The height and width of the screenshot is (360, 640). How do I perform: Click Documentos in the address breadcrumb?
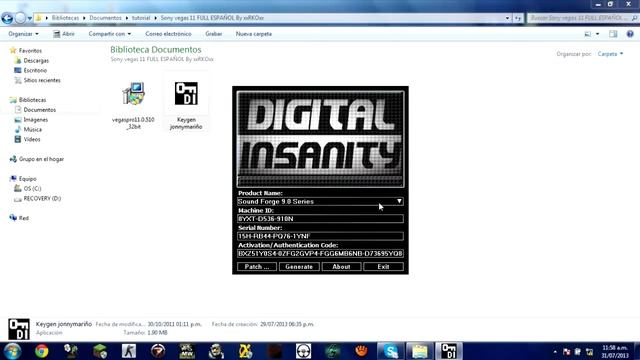(x=105, y=18)
